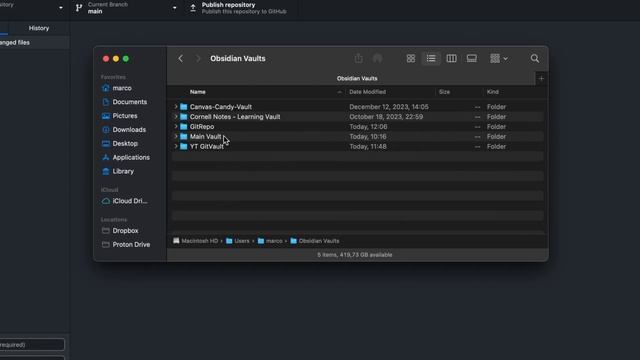Open Current Branch main dropdown
The width and height of the screenshot is (640, 360).
[127, 8]
